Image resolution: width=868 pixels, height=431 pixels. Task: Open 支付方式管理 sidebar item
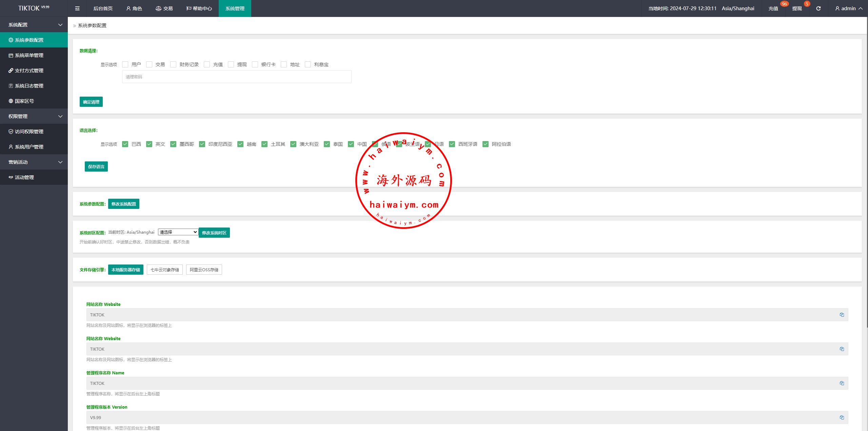pos(29,71)
